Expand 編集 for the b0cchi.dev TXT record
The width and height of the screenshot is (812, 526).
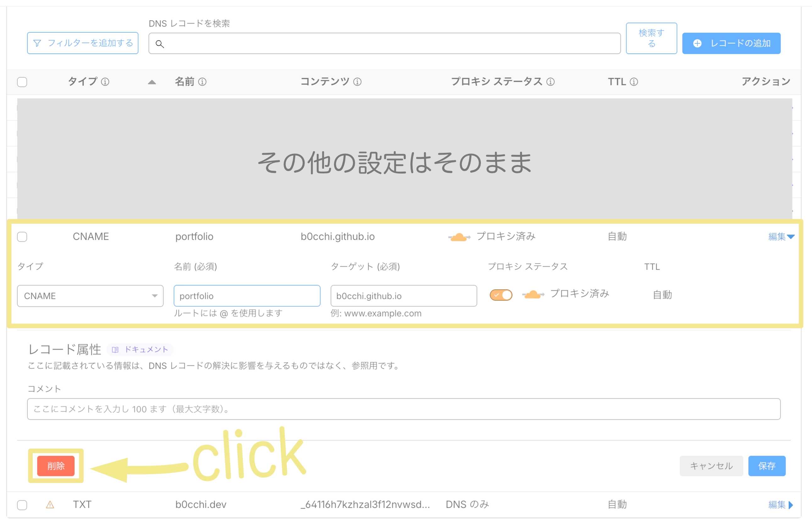coord(780,505)
